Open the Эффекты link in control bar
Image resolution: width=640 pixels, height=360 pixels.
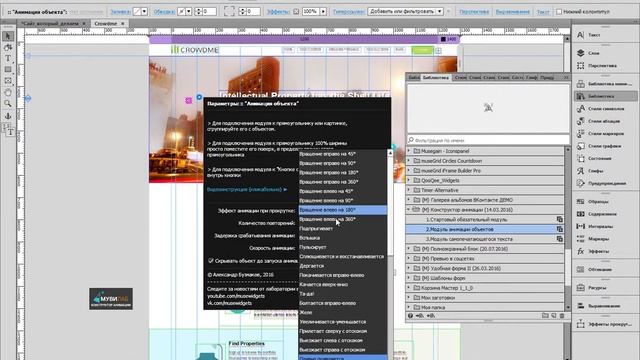point(278,12)
